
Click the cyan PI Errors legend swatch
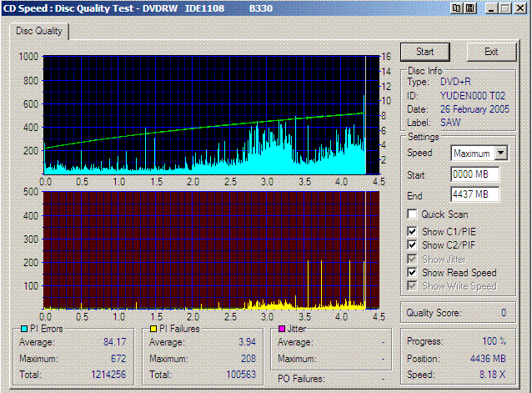(x=24, y=329)
